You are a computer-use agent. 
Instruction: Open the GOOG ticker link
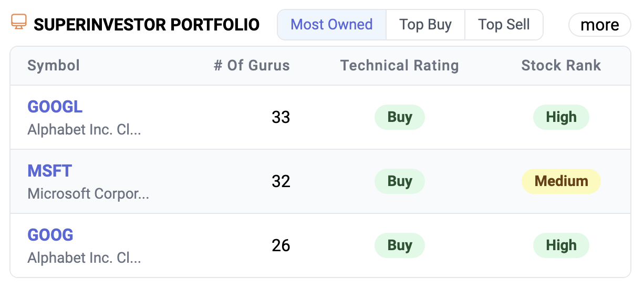tap(50, 235)
